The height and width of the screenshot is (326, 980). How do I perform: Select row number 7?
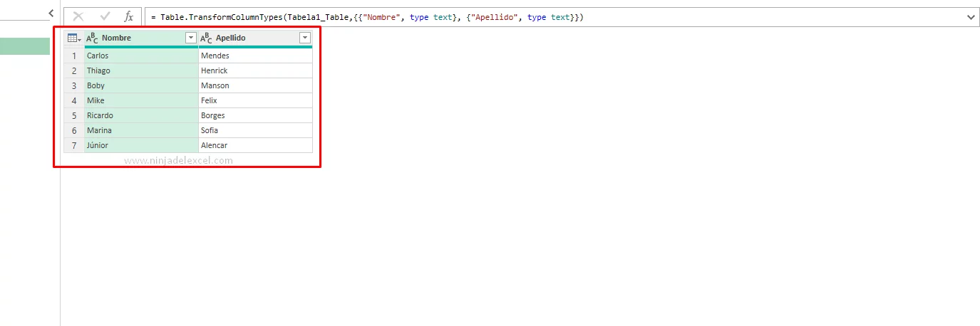click(74, 145)
